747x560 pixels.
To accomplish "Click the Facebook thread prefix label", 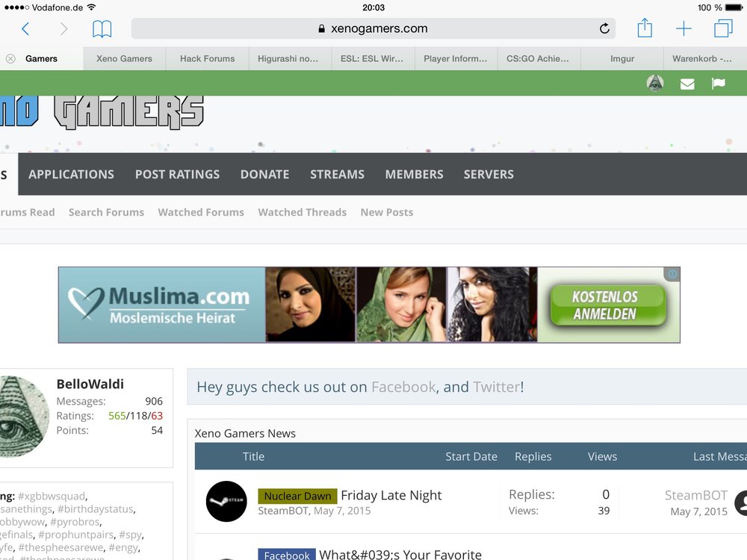I will 287,555.
